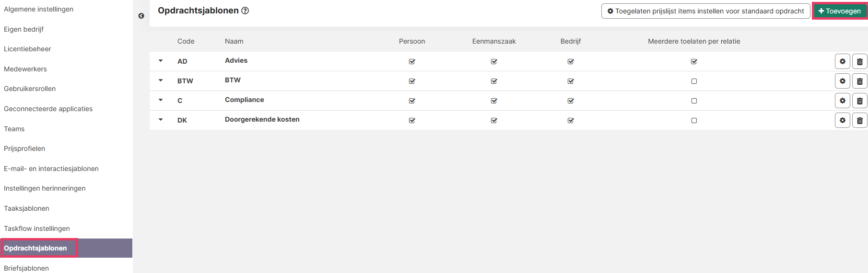The width and height of the screenshot is (868, 273).
Task: Open settings gear for Doorgerekende kosten row
Action: pos(843,120)
